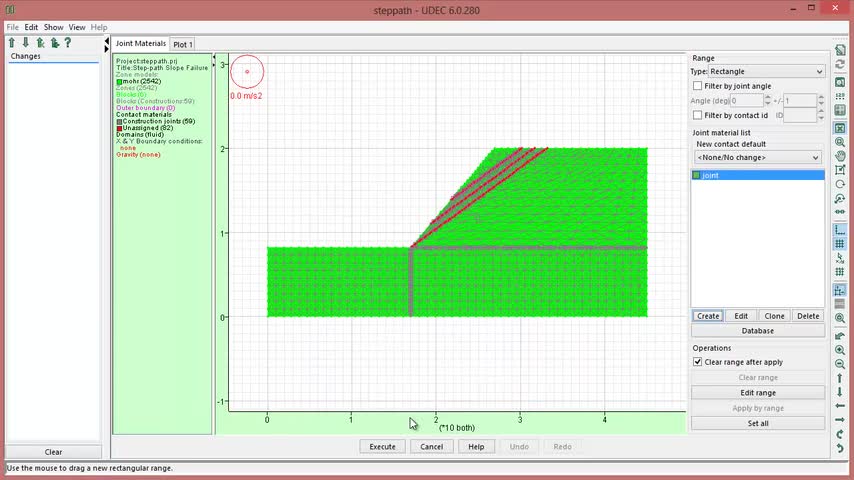This screenshot has height=480, width=854.
Task: Click the Angle (deg) stepper arrows
Action: (767, 101)
